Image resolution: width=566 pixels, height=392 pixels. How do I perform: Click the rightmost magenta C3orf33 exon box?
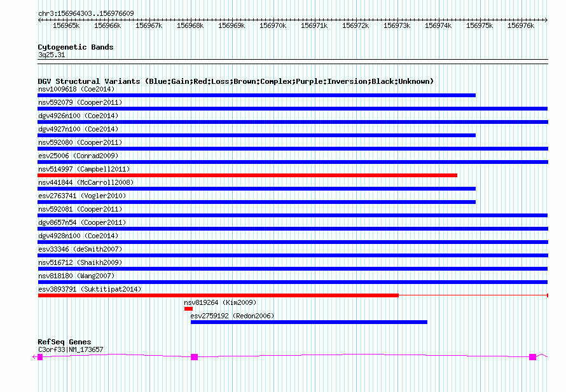coord(532,357)
